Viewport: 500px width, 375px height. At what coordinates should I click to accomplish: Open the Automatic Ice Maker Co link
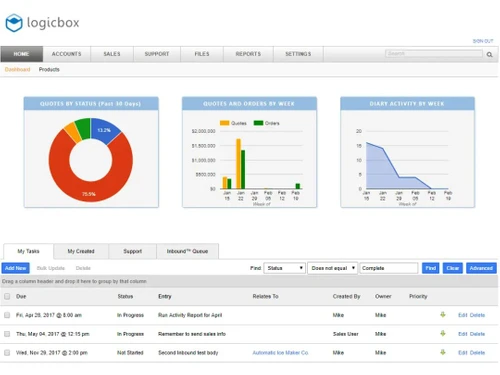click(280, 353)
